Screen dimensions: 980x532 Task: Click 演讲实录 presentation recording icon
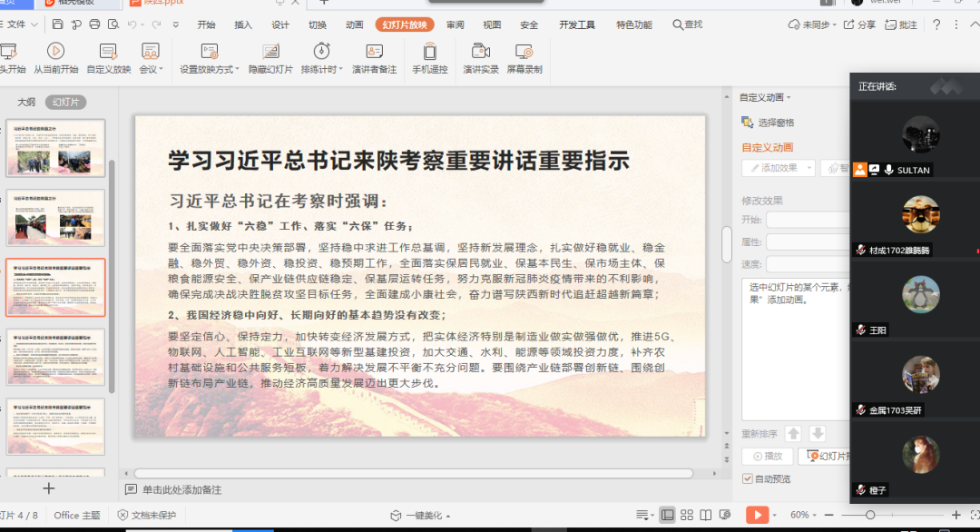481,52
